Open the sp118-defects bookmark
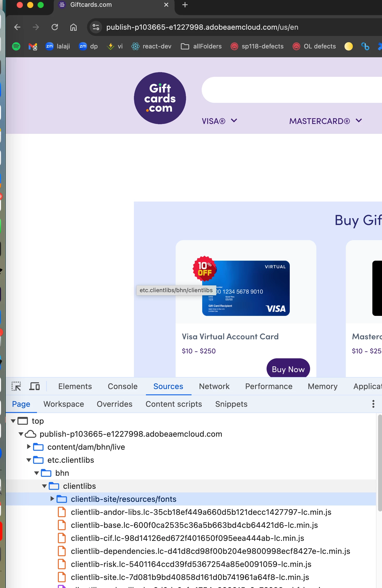 click(x=257, y=46)
